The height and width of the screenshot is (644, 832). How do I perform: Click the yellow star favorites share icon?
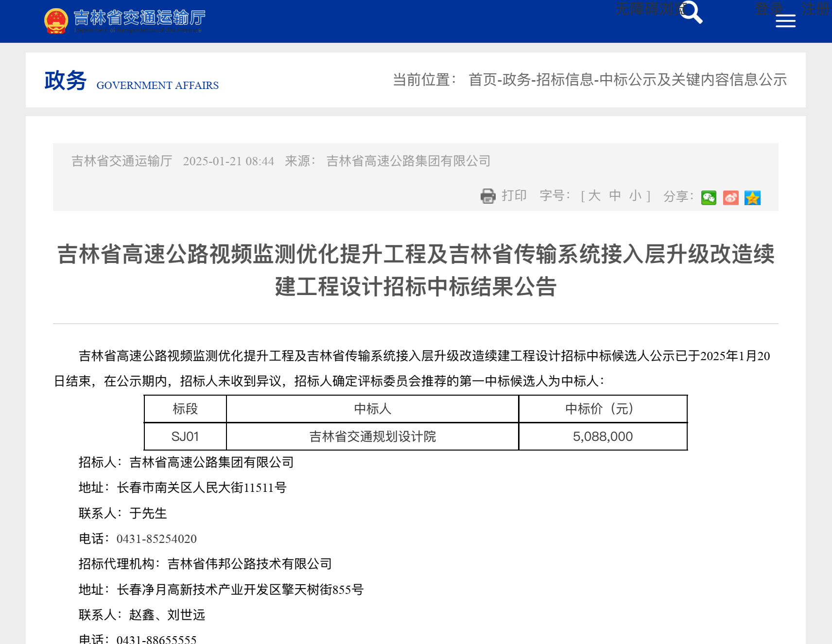coord(752,198)
